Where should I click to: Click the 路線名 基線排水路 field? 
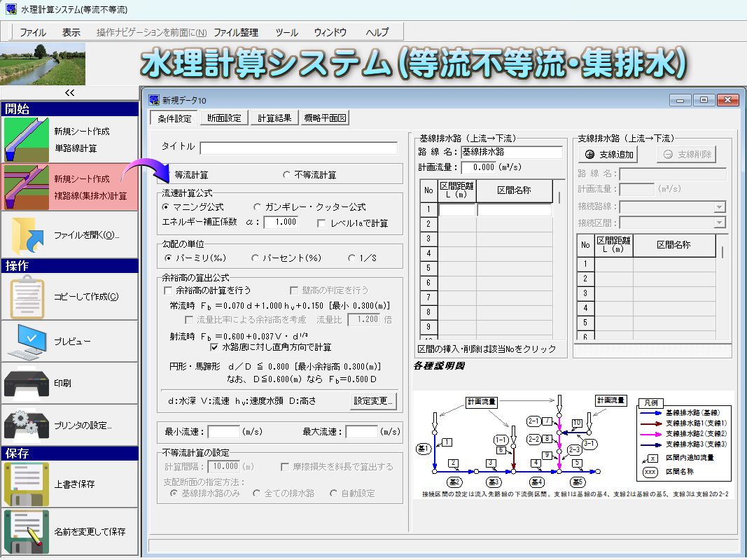512,152
